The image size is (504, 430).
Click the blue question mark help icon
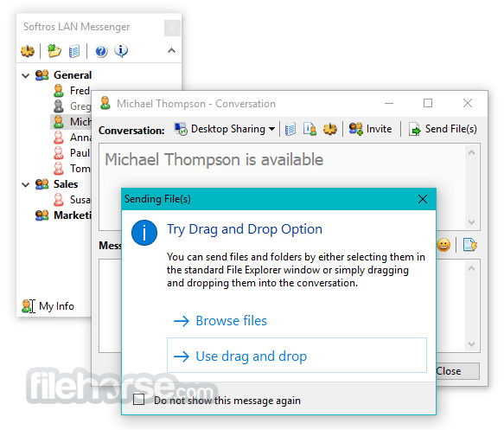101,51
